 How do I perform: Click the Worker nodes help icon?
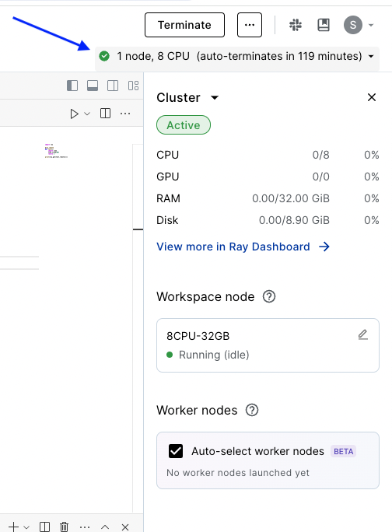coord(252,410)
